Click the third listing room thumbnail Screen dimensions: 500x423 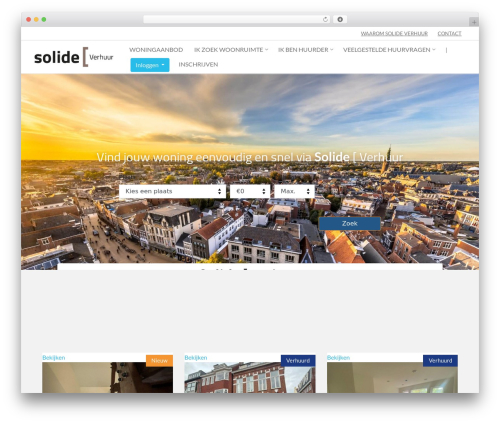coord(392,377)
